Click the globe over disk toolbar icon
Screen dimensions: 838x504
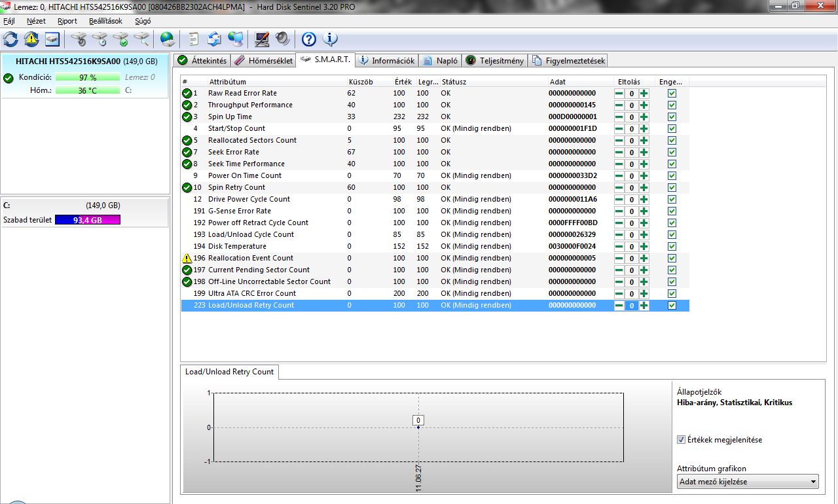click(x=168, y=39)
